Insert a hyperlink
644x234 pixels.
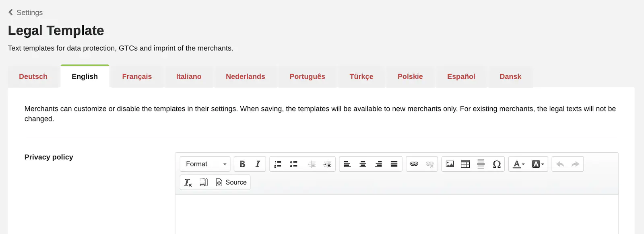pyautogui.click(x=414, y=164)
